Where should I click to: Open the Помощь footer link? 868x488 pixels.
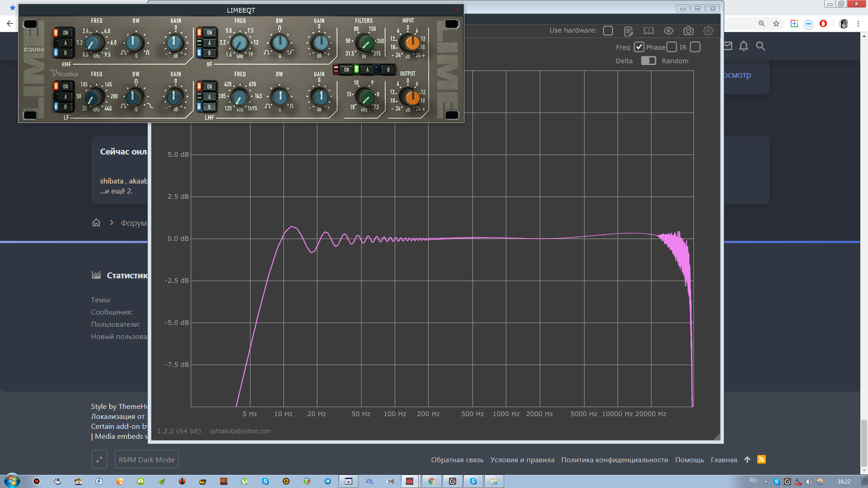(x=689, y=460)
